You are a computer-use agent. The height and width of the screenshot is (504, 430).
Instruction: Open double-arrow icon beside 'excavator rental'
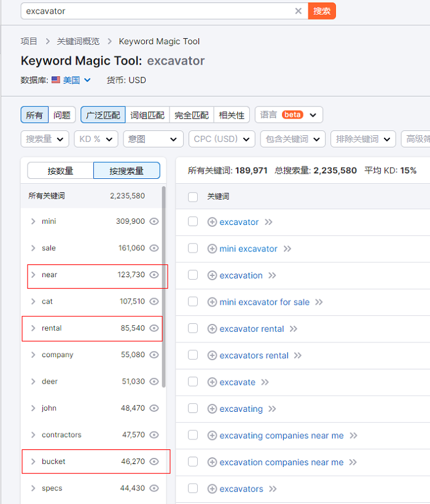(x=294, y=329)
